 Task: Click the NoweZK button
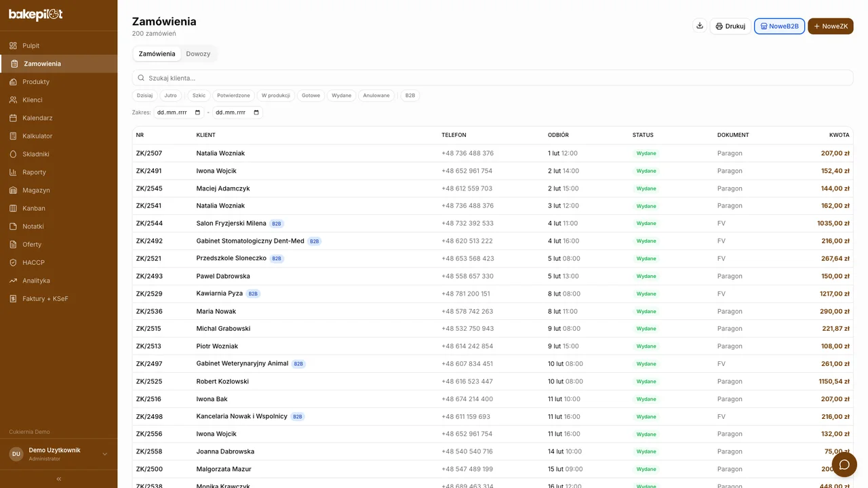tap(830, 26)
